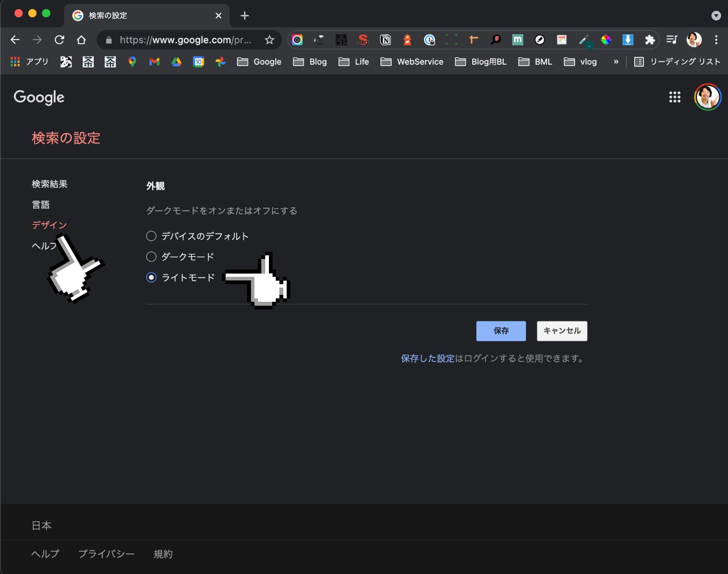Open the Google Calendar bookmark icon
Screen dimensions: 728x574
click(x=198, y=61)
